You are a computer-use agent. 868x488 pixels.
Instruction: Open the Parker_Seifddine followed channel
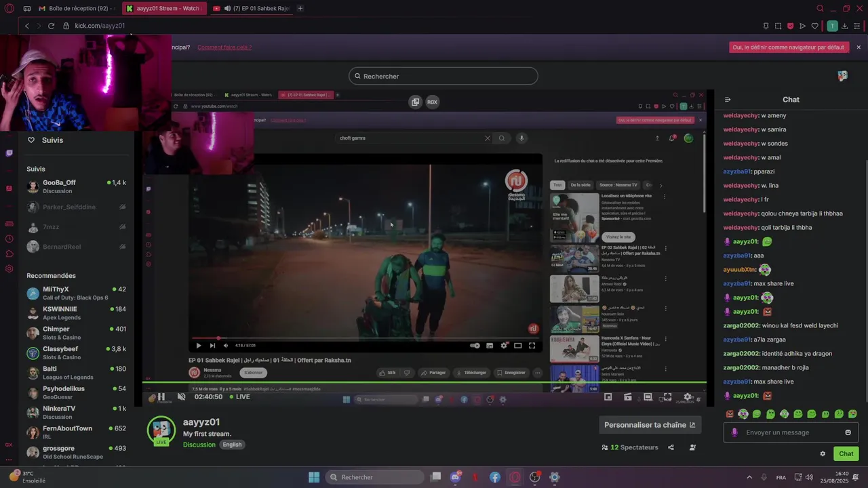click(x=77, y=207)
